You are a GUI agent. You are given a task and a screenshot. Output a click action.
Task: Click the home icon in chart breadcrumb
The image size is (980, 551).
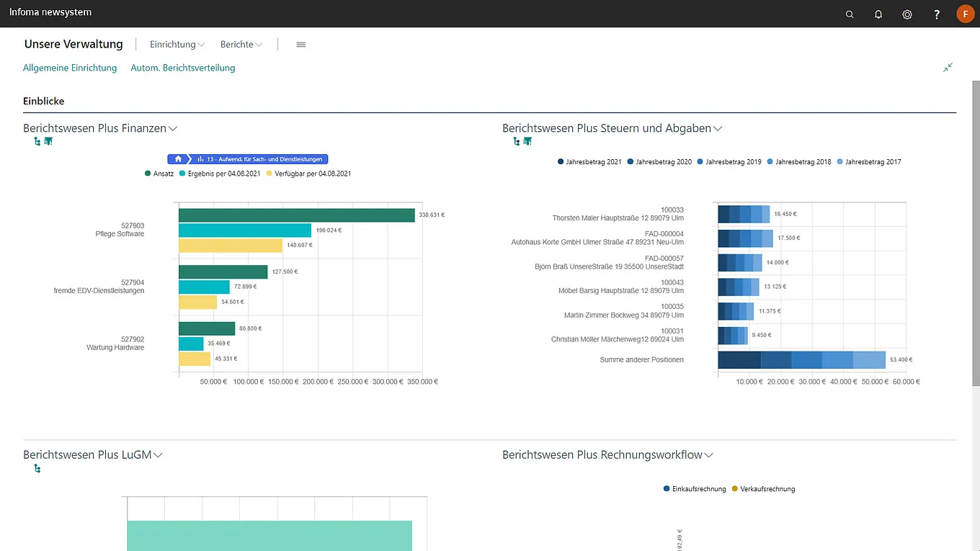click(x=178, y=159)
